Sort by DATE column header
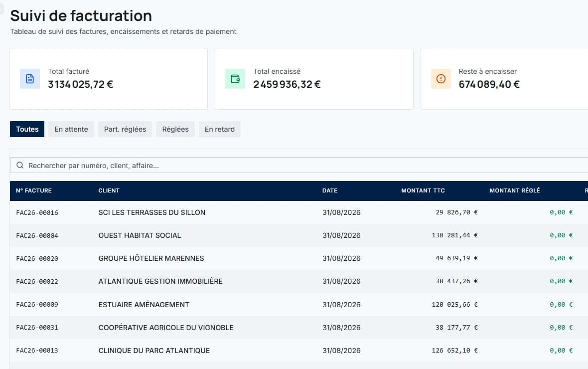The width and height of the screenshot is (588, 369). (x=330, y=190)
